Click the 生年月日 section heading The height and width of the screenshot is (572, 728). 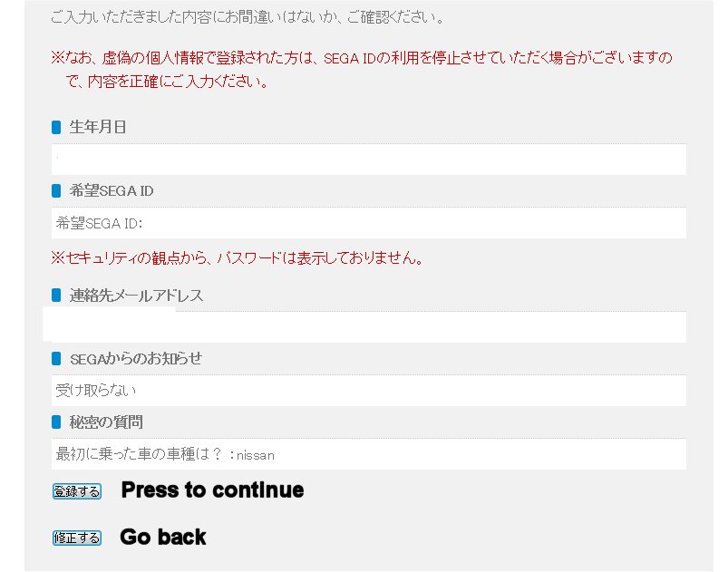98,127
